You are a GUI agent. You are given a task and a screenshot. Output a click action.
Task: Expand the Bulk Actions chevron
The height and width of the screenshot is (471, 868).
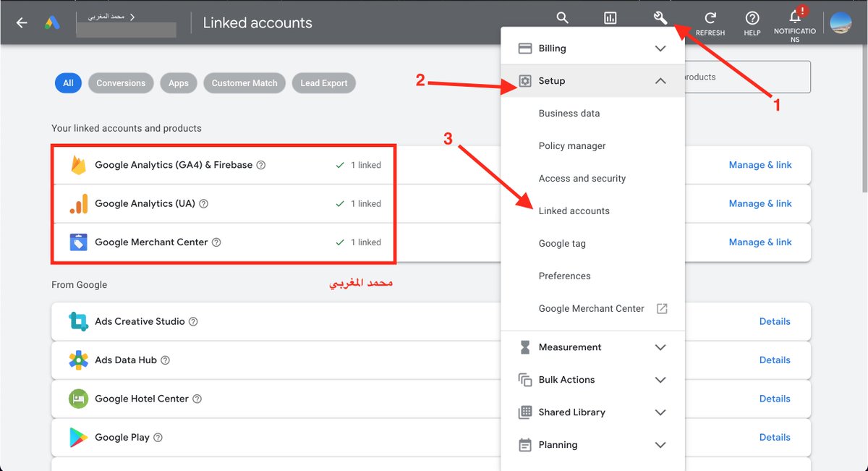click(660, 380)
